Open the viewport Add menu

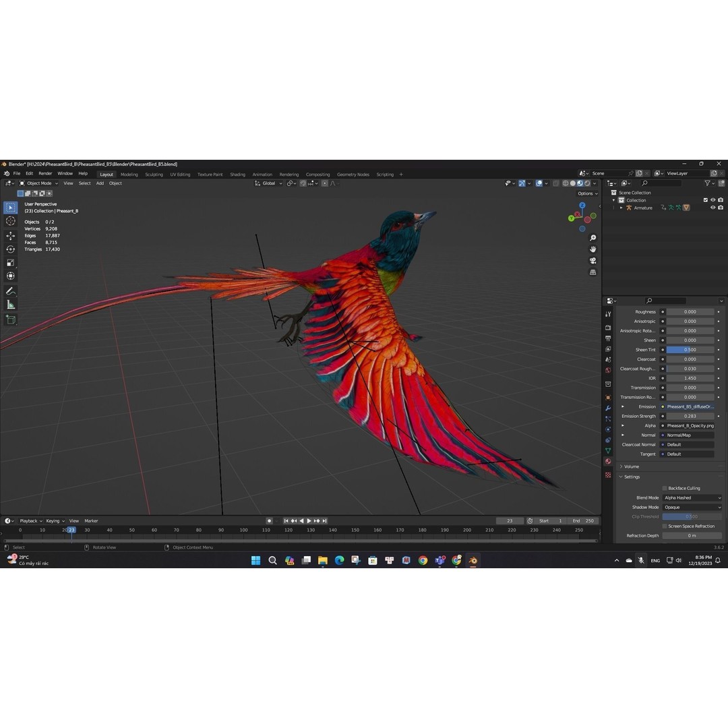(x=100, y=183)
